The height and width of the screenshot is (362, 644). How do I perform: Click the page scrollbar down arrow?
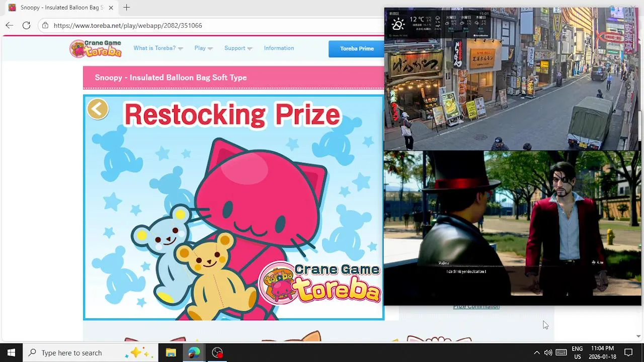coord(638,336)
